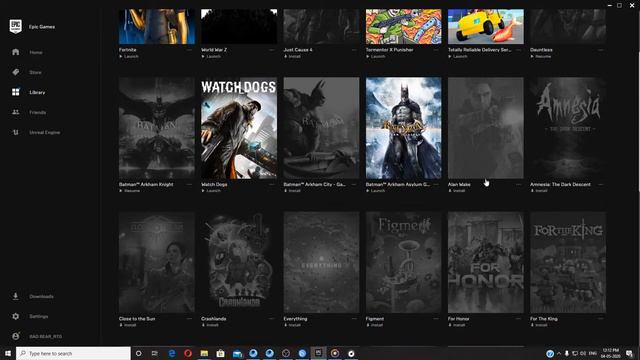Click the Figment cover art
Viewport: 640px width, 360px height.
coord(403,262)
